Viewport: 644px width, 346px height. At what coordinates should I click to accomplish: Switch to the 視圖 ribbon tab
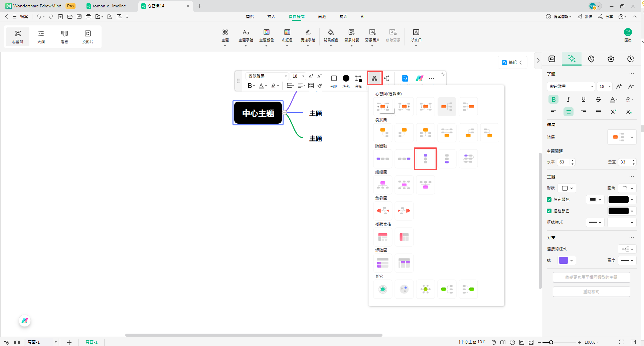tap(343, 16)
